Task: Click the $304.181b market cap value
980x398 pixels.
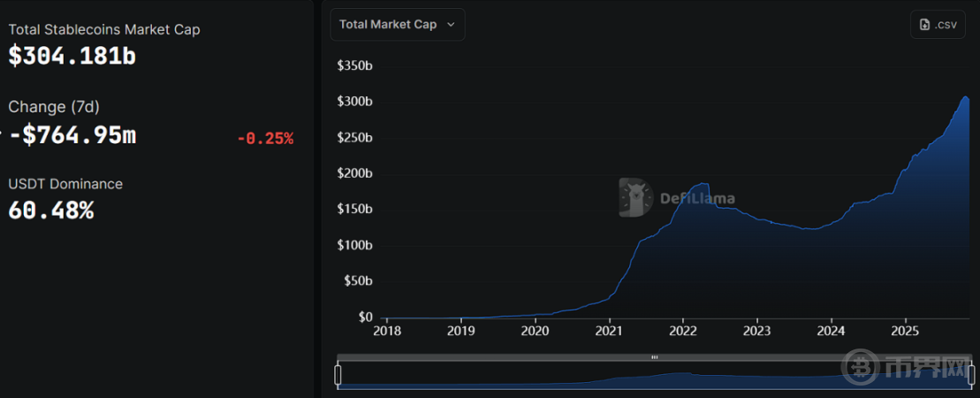Action: pos(72,56)
